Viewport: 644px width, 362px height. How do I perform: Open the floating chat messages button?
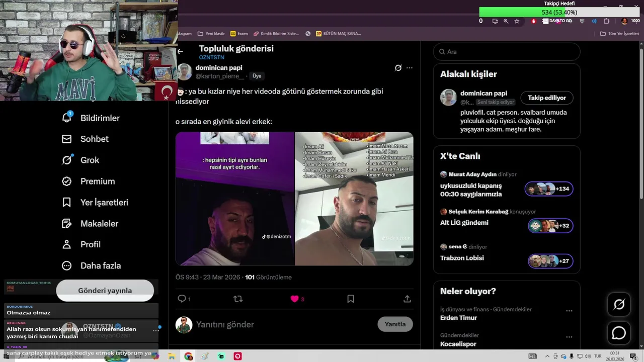619,333
